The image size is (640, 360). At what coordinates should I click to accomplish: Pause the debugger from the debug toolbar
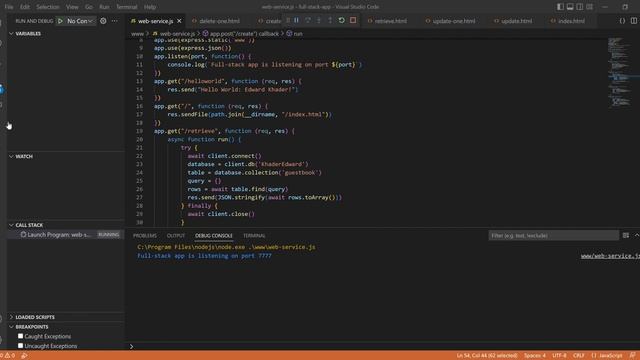click(297, 20)
